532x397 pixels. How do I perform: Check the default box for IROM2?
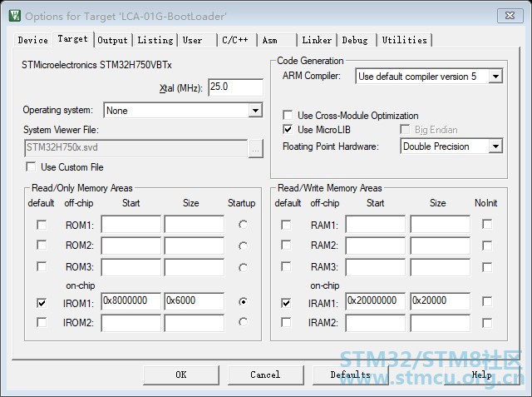pyautogui.click(x=42, y=322)
